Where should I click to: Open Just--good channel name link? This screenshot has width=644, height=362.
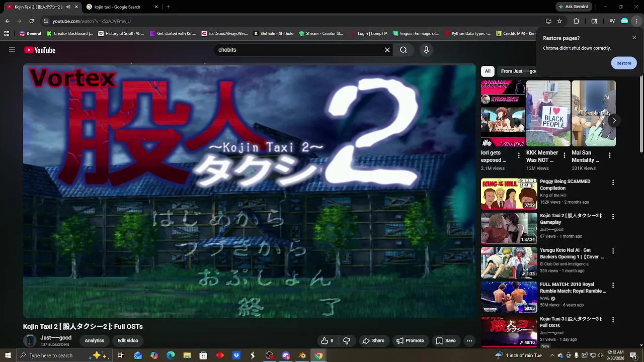(x=56, y=338)
